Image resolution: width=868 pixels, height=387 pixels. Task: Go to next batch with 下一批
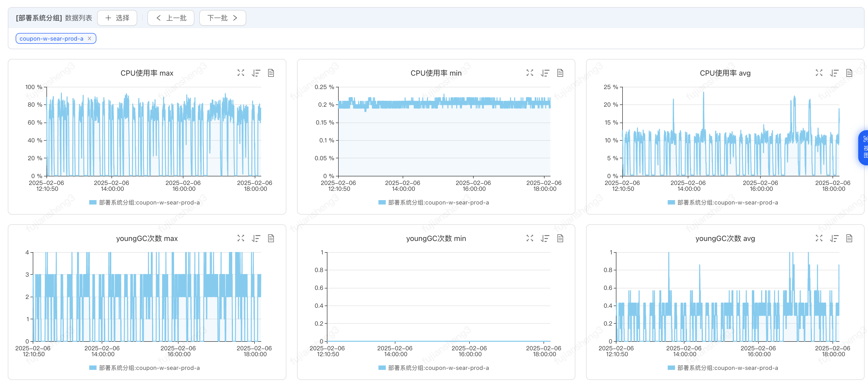[x=223, y=18]
